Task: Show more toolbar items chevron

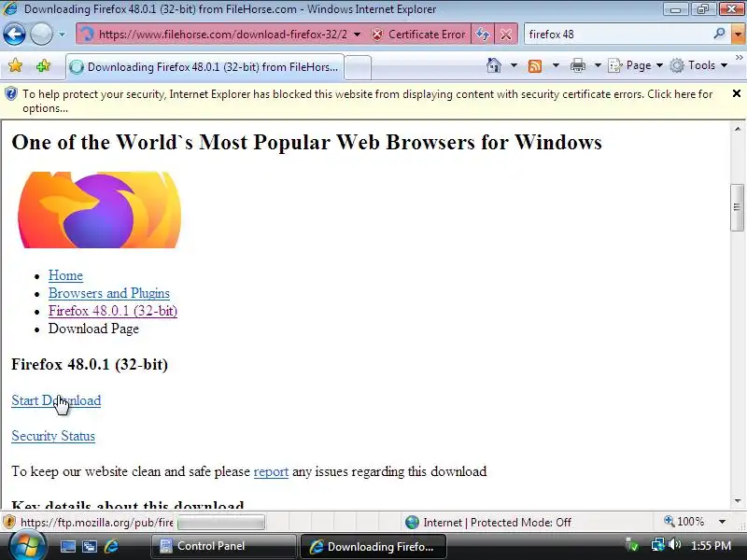Action: click(x=739, y=57)
